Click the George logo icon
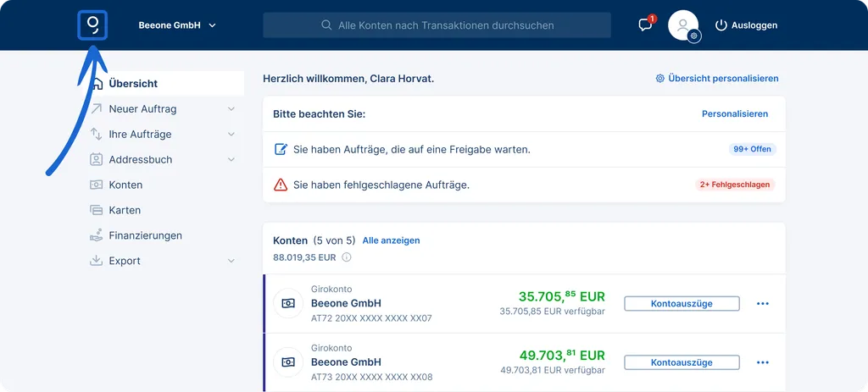The height and width of the screenshot is (392, 868). tap(92, 25)
